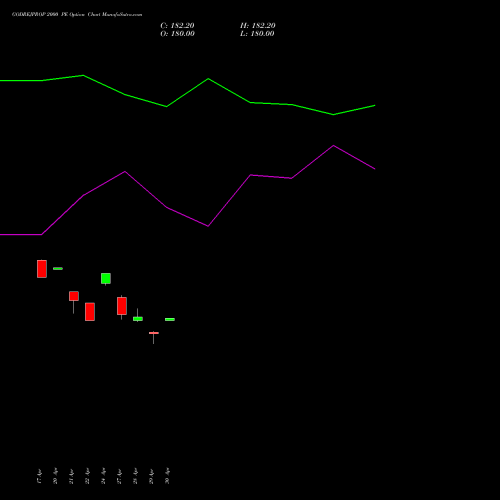Click the 28 Apr date label
The width and height of the screenshot is (500, 500).
(135, 476)
